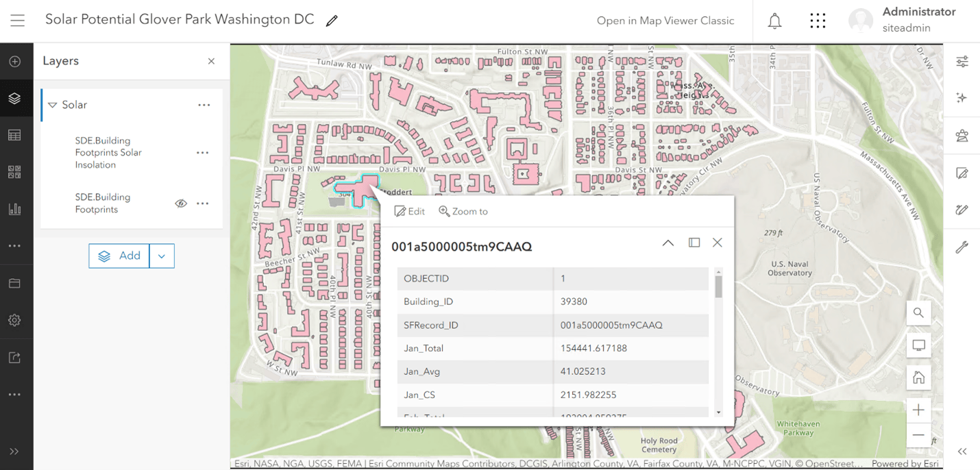Zoom in on the map
980x470 pixels.
coord(918,410)
